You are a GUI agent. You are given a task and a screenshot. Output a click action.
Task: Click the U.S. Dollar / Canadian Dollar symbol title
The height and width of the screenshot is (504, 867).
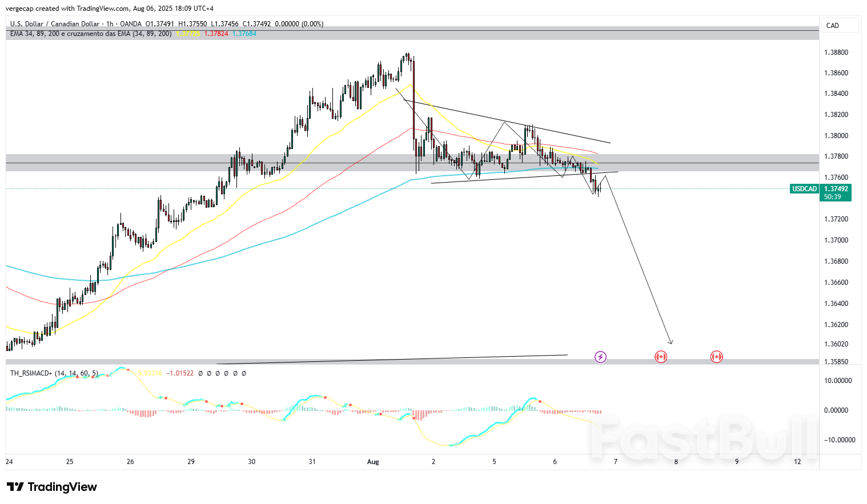click(54, 24)
